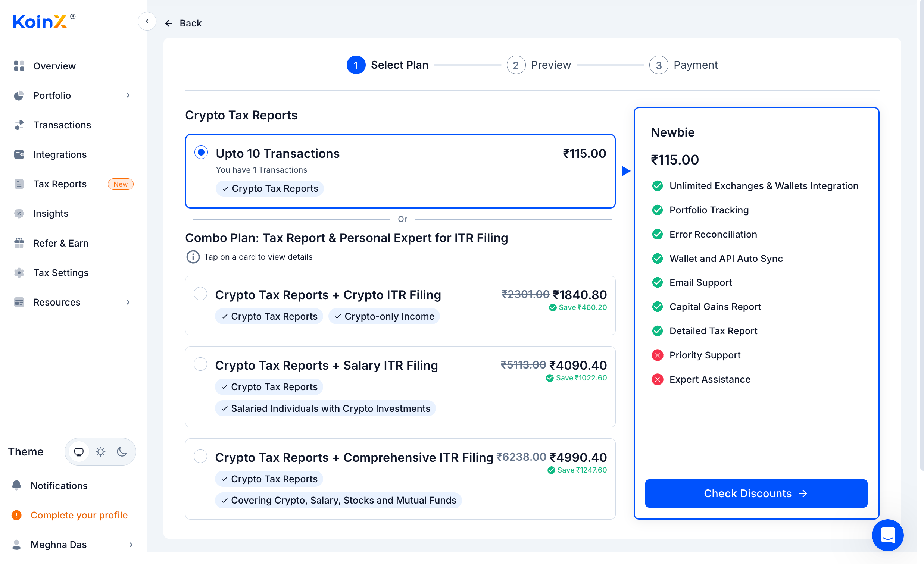
Task: Open the chat support bubble
Action: tap(887, 535)
